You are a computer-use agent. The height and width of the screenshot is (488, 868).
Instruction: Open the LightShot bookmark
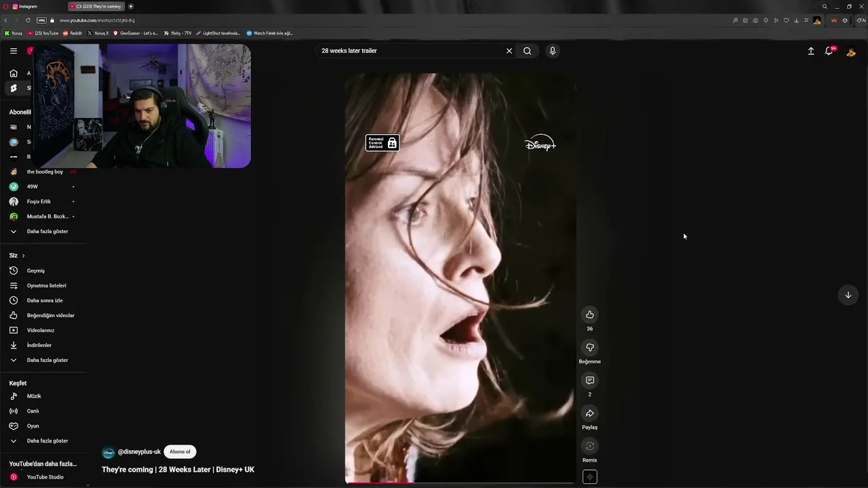point(218,33)
